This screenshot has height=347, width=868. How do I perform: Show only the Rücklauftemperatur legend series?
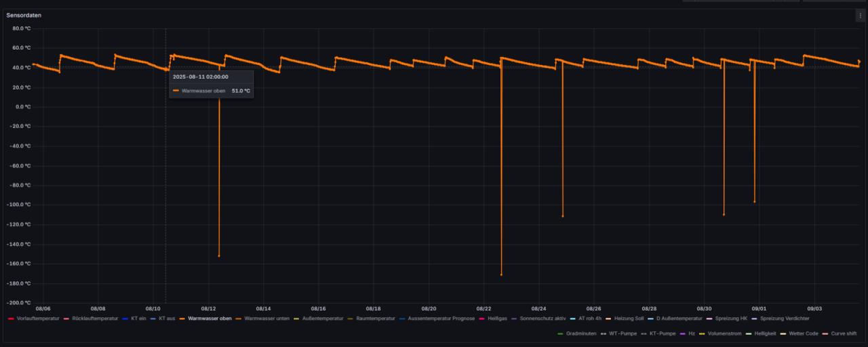pos(95,319)
